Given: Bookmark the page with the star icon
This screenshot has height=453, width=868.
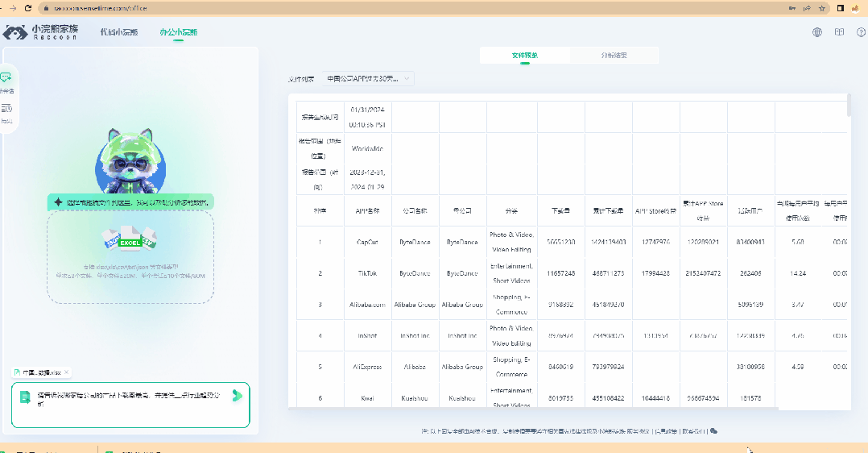Looking at the screenshot, I should coord(822,8).
